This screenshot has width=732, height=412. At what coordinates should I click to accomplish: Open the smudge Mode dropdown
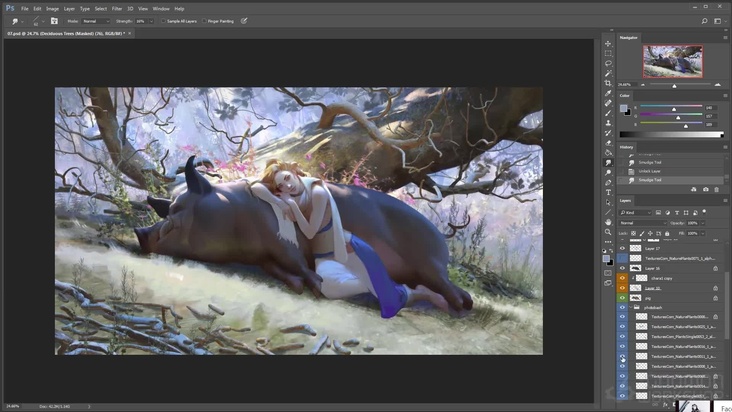point(97,20)
